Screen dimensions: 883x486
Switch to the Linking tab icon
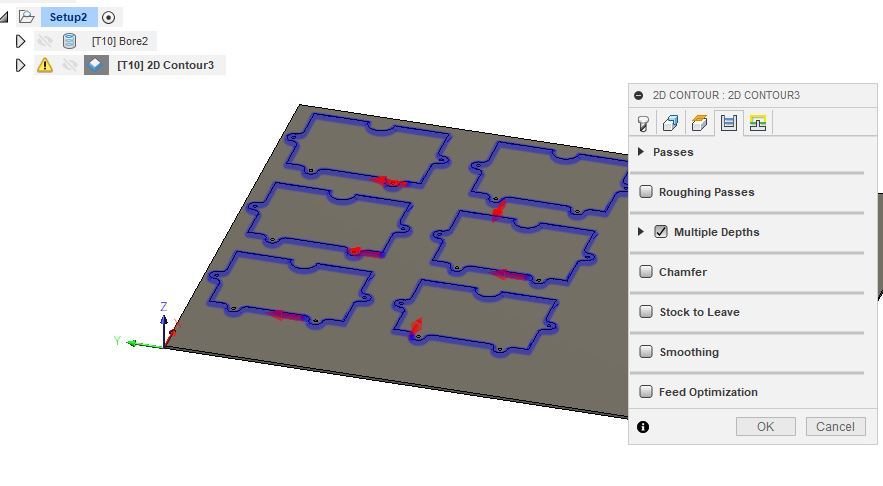tap(758, 123)
